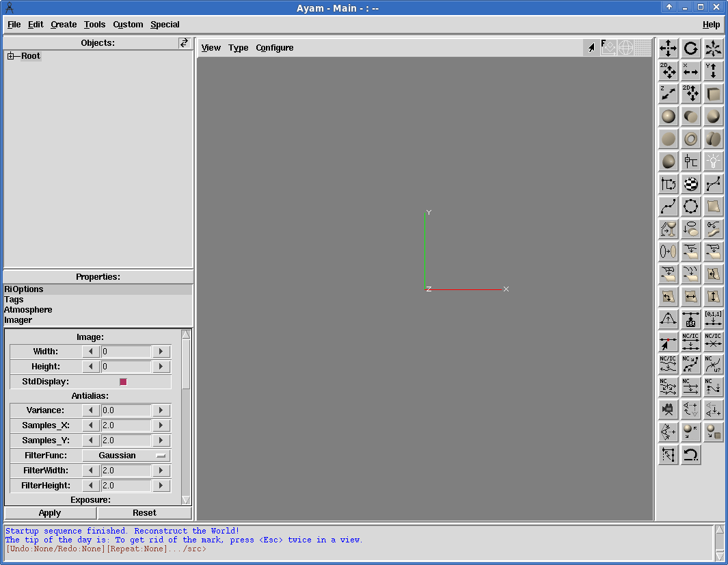The image size is (728, 565).
Task: Open the view's Type menu
Action: pyautogui.click(x=238, y=48)
